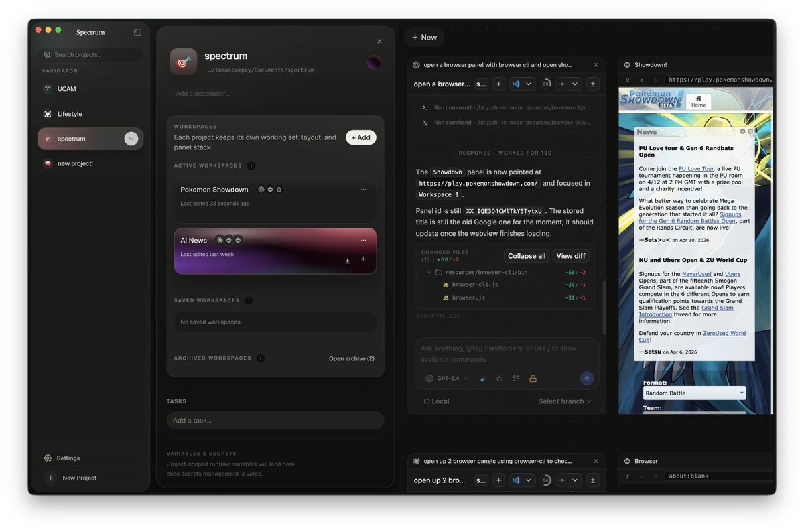Click the context usage ring showing 30
Viewport: 804px width, 532px height.
click(546, 84)
